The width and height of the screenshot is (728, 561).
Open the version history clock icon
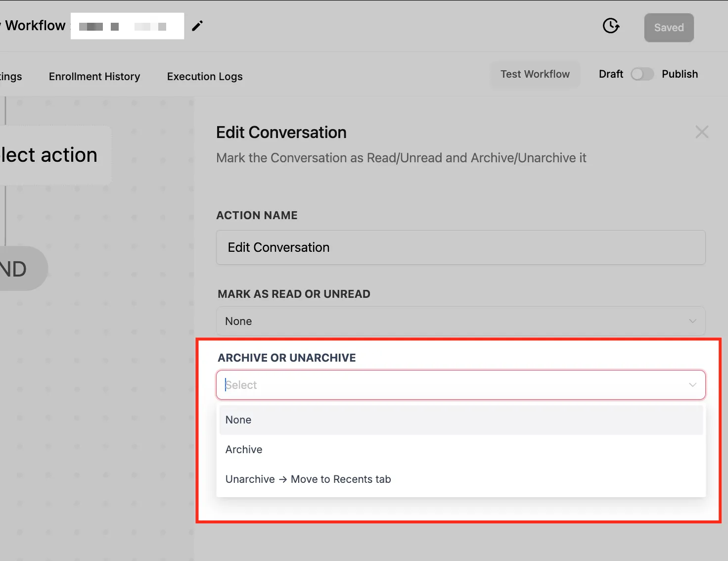tap(611, 26)
